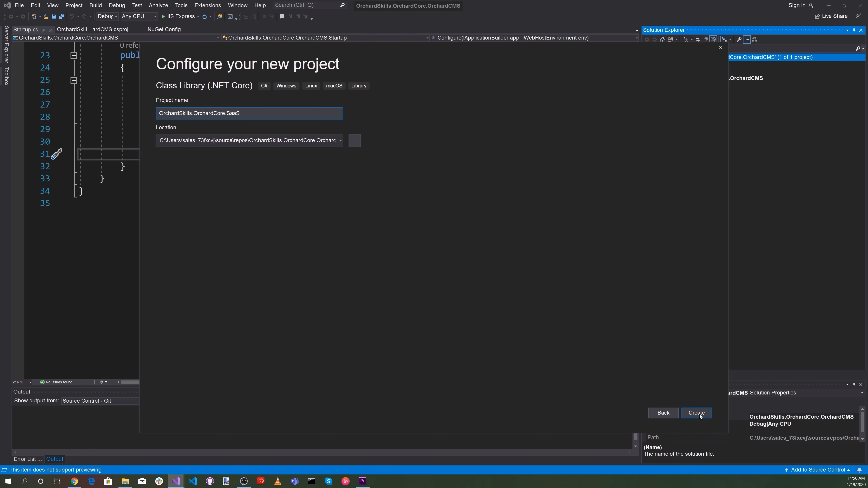
Task: Open Solution Properties object dropdown
Action: click(x=862, y=393)
